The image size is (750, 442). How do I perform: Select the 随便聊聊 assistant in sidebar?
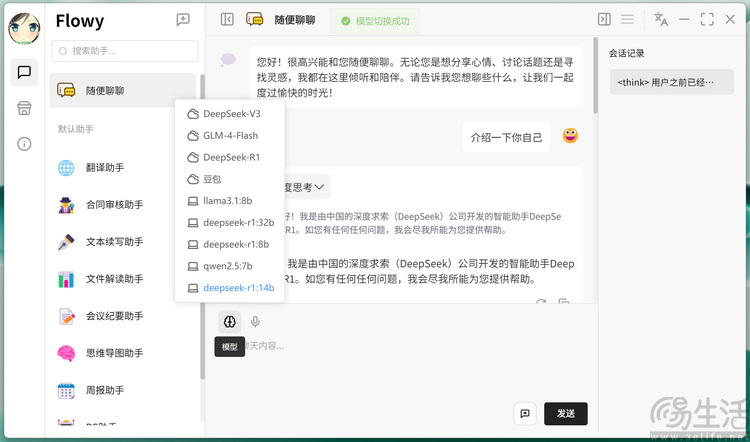coord(122,90)
